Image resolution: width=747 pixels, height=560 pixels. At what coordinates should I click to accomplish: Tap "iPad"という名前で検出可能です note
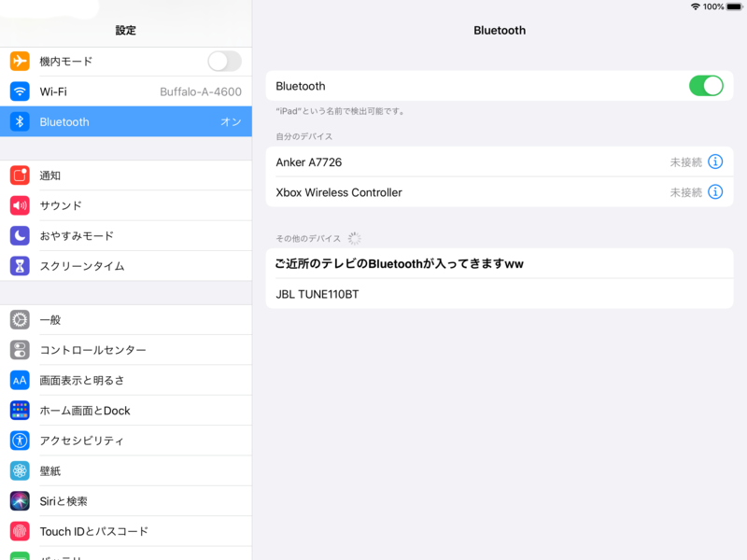(340, 111)
